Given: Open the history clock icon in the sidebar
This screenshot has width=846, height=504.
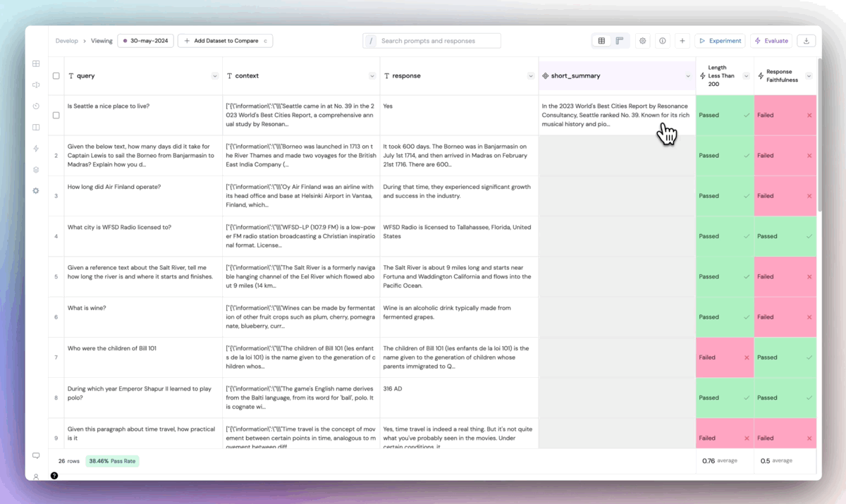Looking at the screenshot, I should 36,106.
